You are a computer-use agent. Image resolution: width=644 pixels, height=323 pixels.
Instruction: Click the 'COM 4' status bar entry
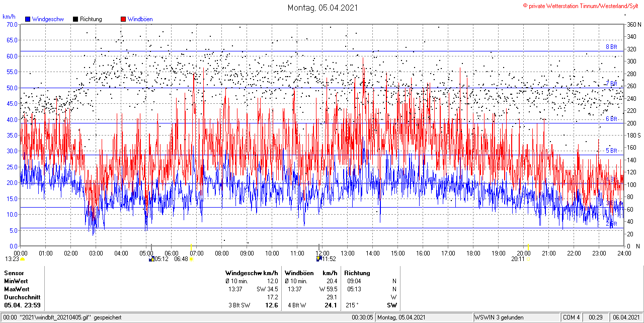[572, 317]
